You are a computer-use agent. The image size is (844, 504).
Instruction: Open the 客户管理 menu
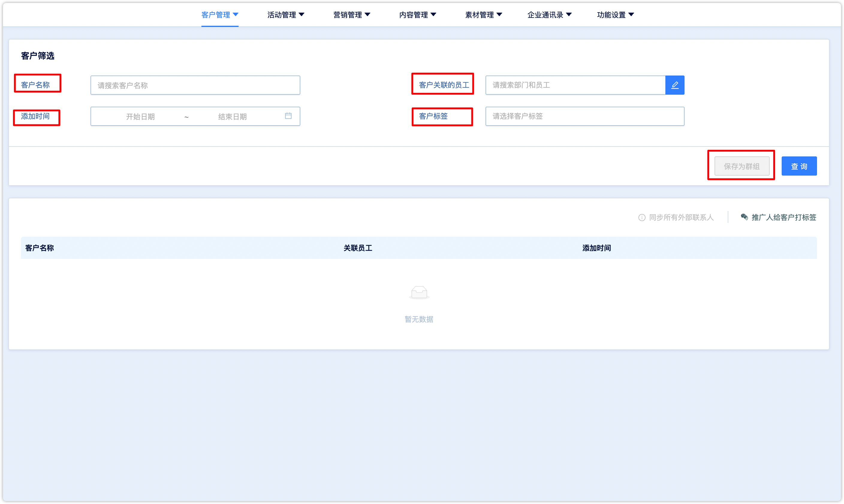coord(220,15)
